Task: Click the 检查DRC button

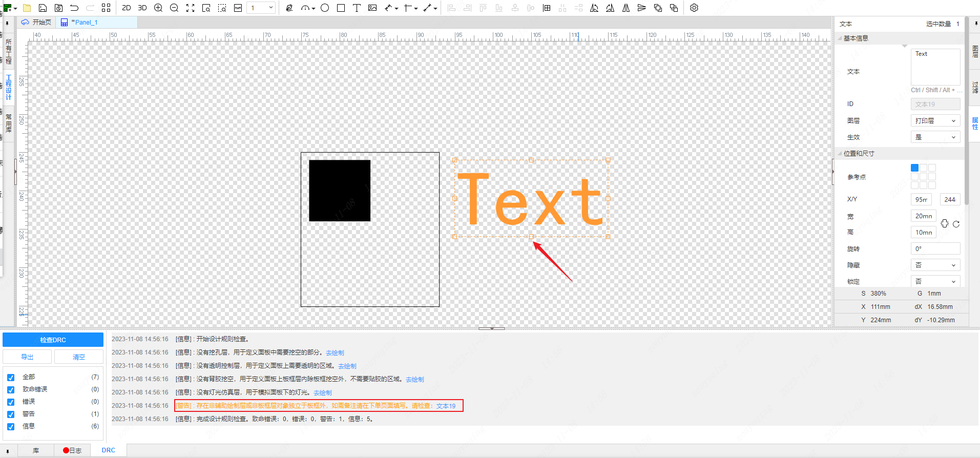Action: click(x=53, y=340)
